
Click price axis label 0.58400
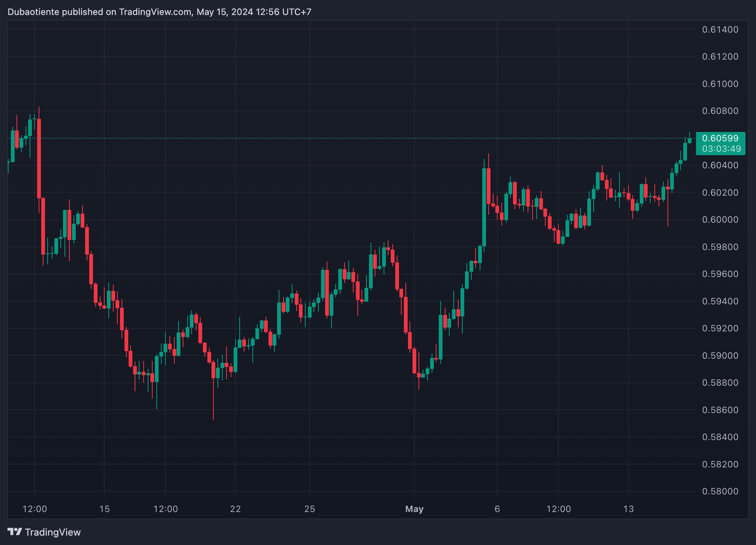[x=720, y=437]
